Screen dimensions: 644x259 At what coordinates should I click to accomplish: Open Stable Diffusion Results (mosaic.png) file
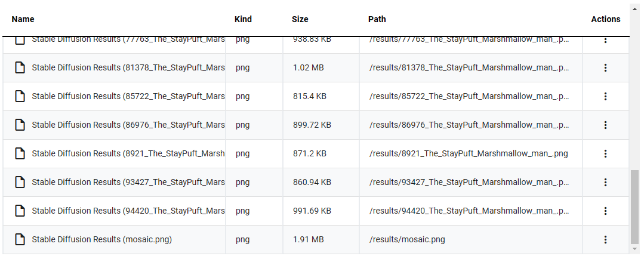pyautogui.click(x=102, y=239)
